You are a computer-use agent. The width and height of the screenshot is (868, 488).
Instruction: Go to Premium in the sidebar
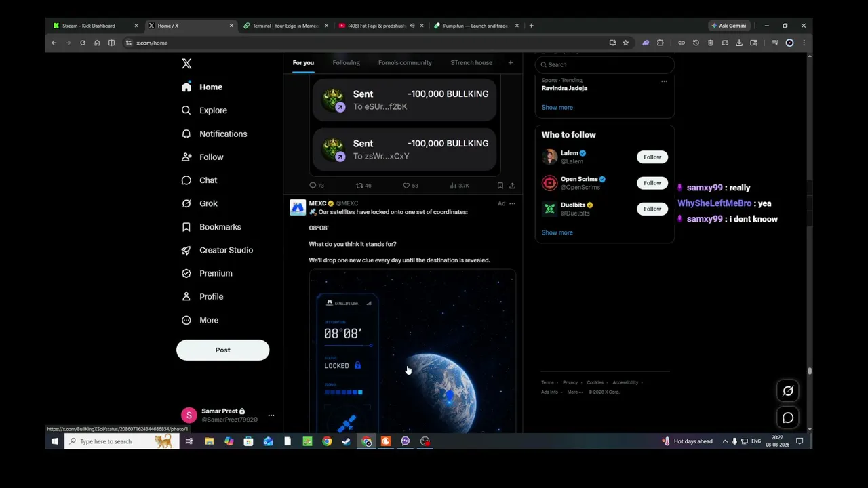(x=207, y=273)
